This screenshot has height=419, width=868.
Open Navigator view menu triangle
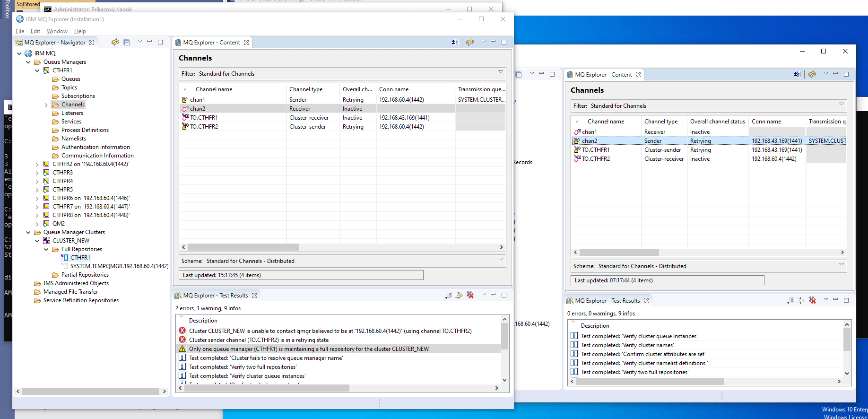140,42
